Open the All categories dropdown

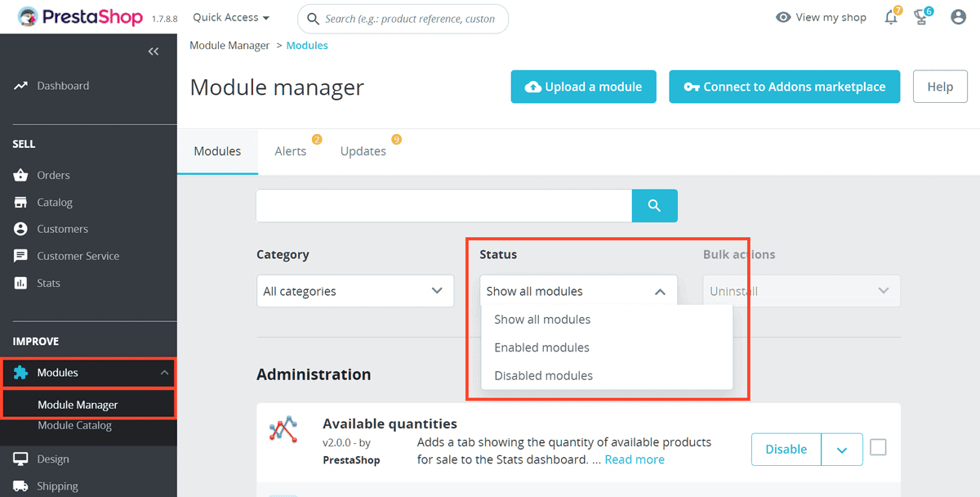(x=354, y=290)
